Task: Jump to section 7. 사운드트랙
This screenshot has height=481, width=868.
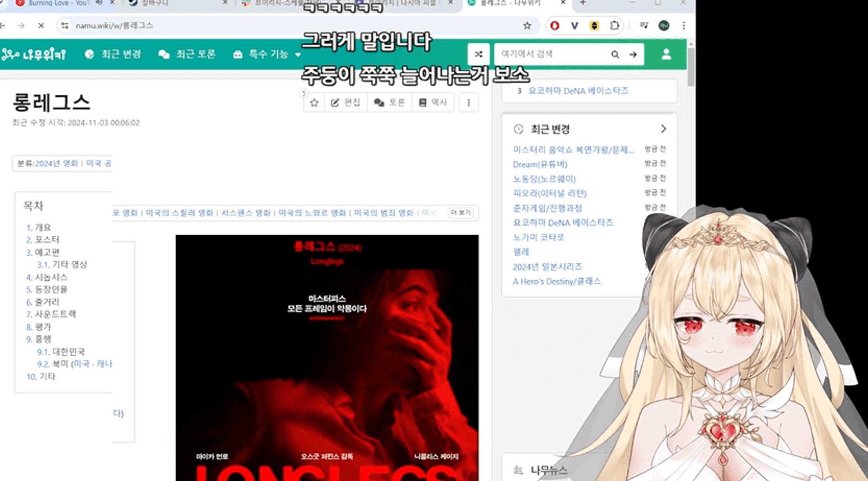Action: tap(51, 314)
